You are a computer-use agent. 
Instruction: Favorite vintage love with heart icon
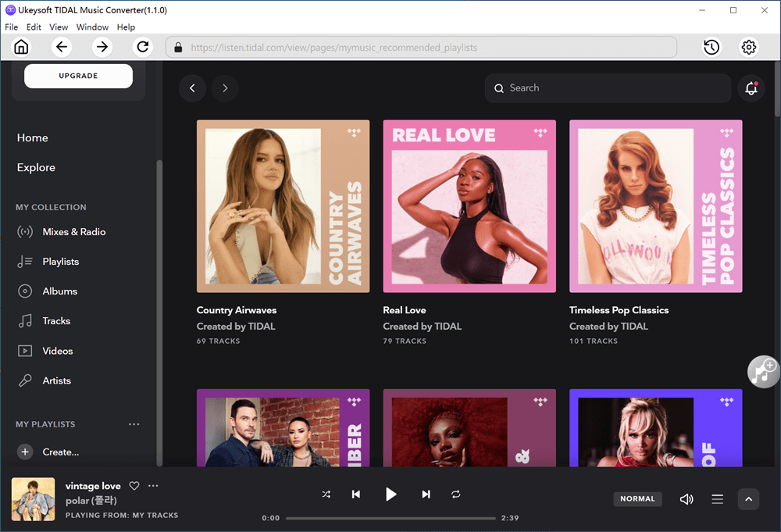pyautogui.click(x=134, y=486)
